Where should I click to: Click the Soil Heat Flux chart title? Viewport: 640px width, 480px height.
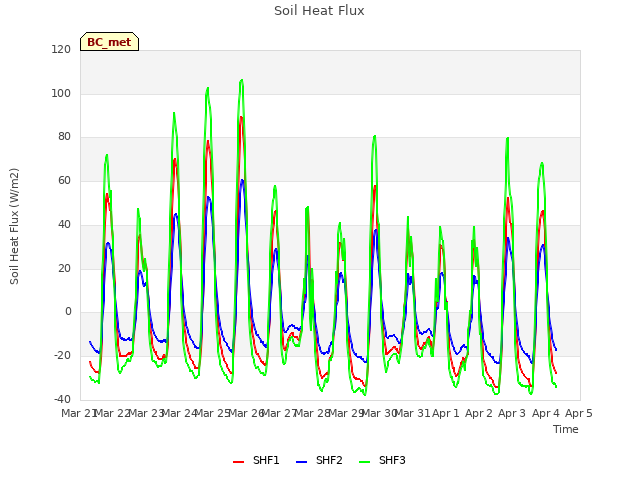[319, 11]
